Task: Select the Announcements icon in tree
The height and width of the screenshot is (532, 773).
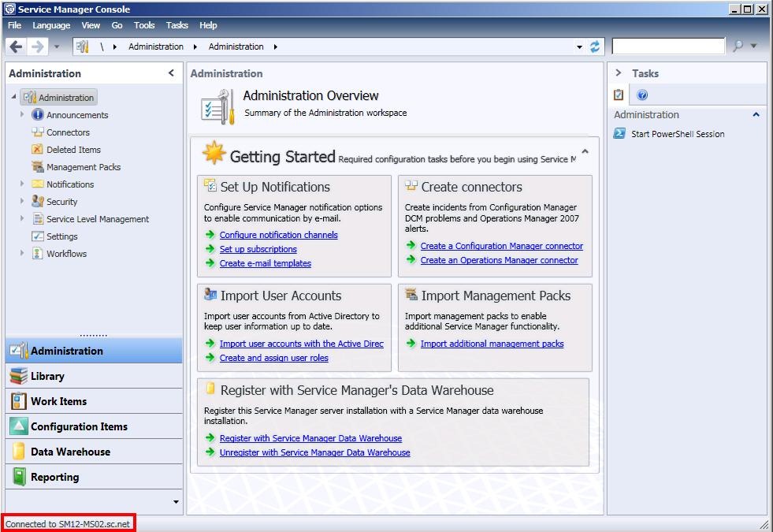Action: pyautogui.click(x=37, y=115)
